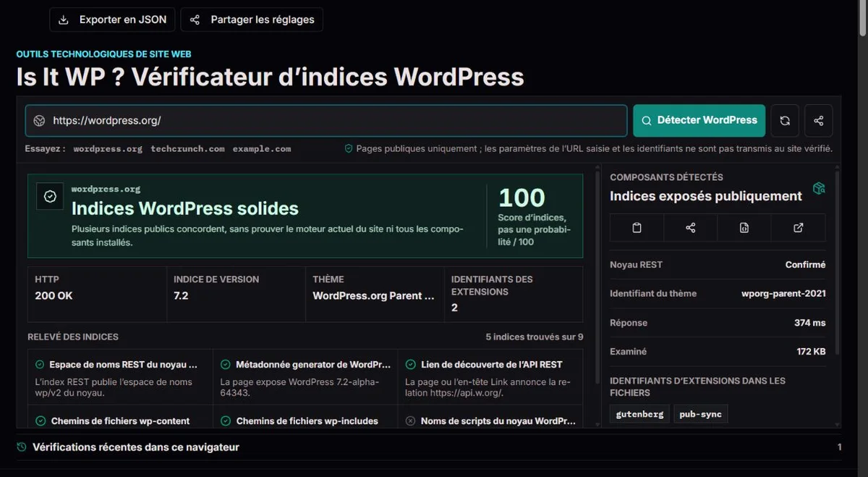Screen dimensions: 868x477
Task: Try the techcrunch.com example link
Action: click(x=188, y=148)
